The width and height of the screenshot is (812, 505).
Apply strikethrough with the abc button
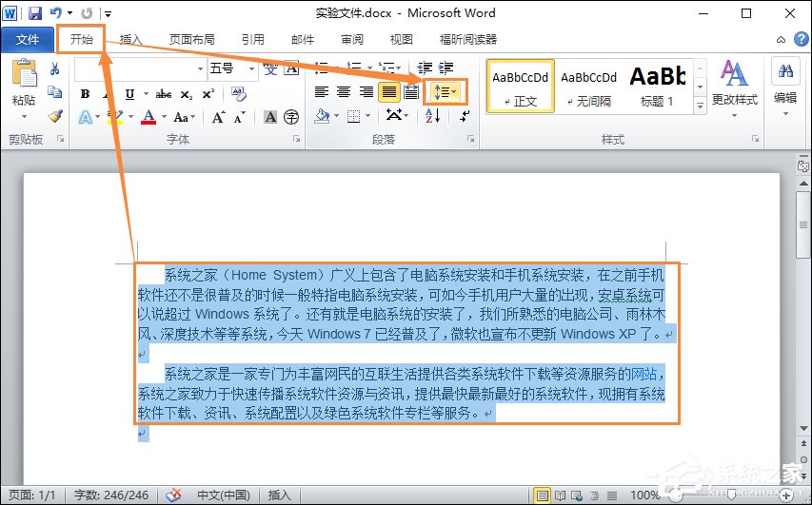point(163,93)
